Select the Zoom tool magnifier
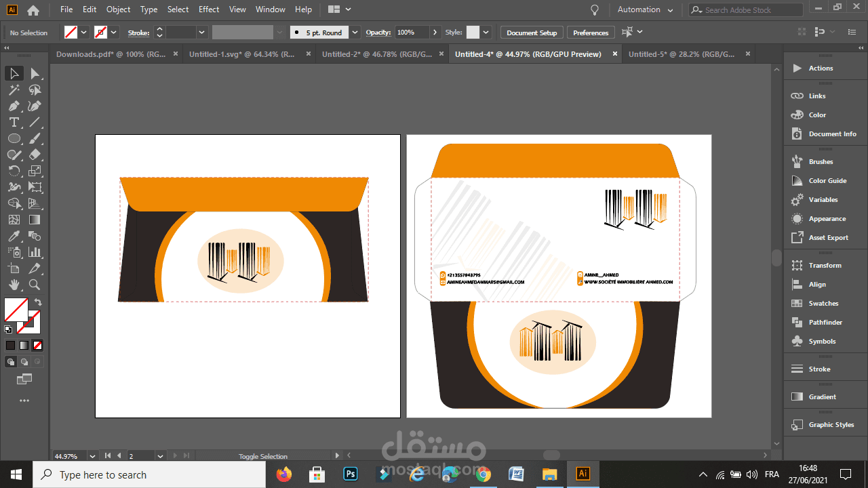The height and width of the screenshot is (488, 868). tap(35, 285)
